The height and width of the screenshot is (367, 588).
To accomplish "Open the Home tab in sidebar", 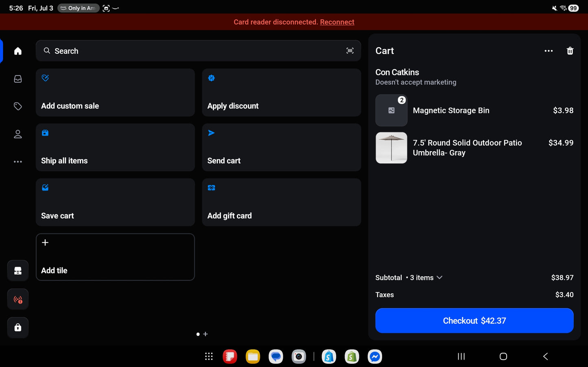I will pyautogui.click(x=17, y=51).
